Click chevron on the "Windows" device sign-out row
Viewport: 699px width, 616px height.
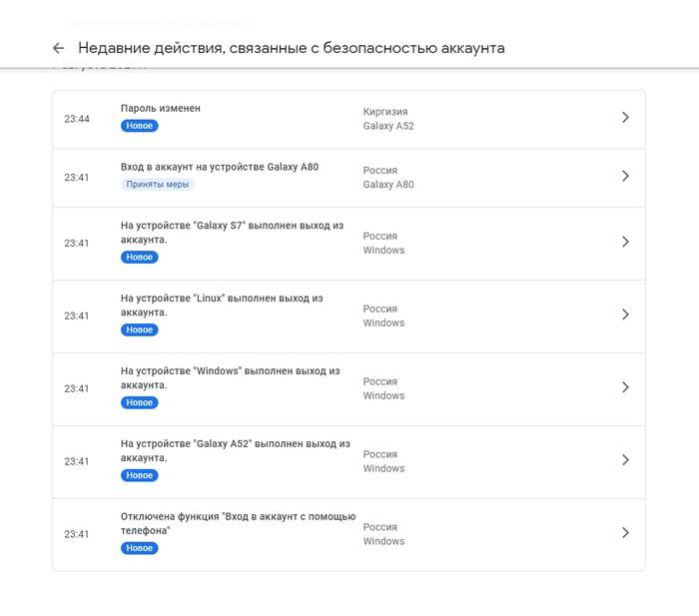(625, 387)
